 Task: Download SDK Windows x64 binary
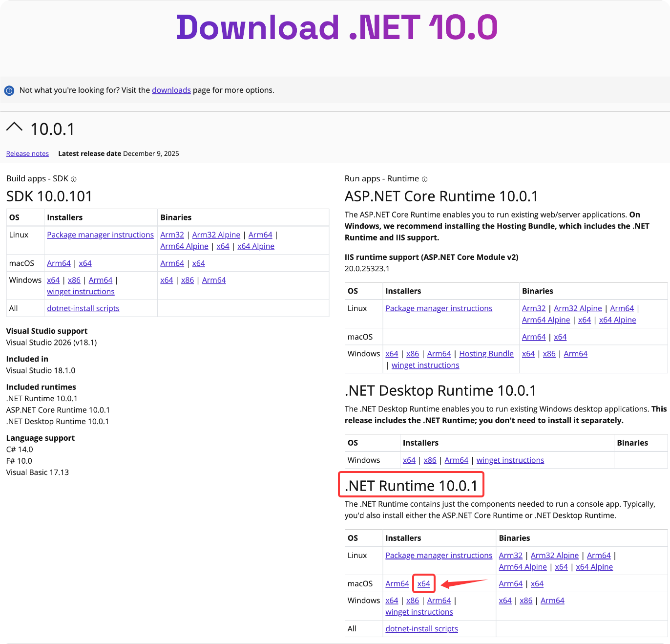(x=167, y=280)
